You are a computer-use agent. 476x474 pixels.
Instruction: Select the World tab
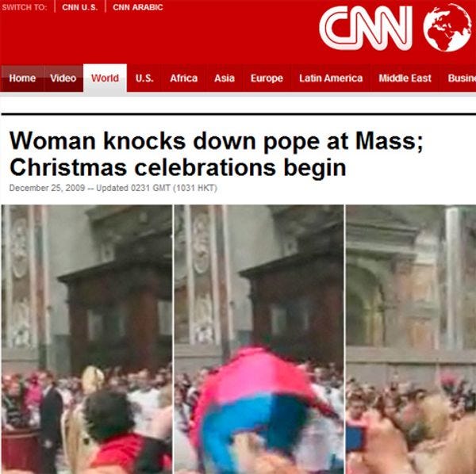coord(105,78)
